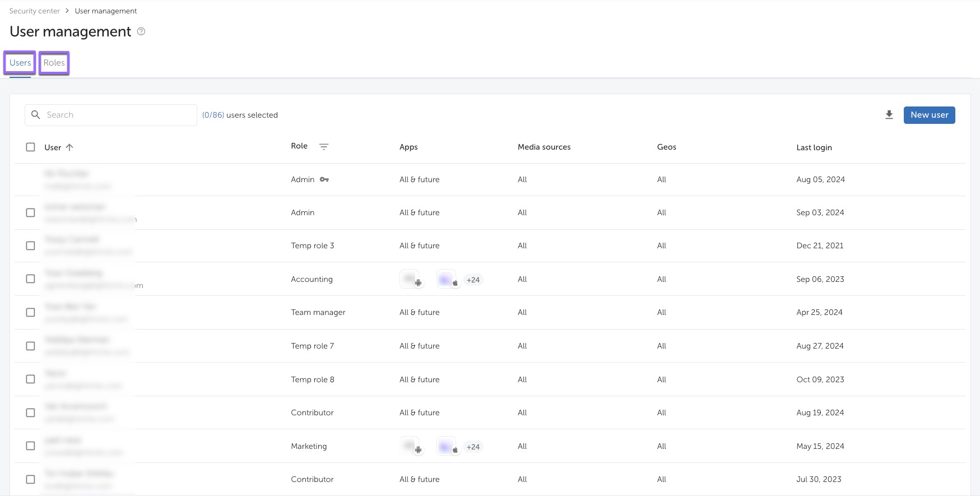The image size is (980, 496).
Task: Sort by User using the arrow icon
Action: click(69, 147)
